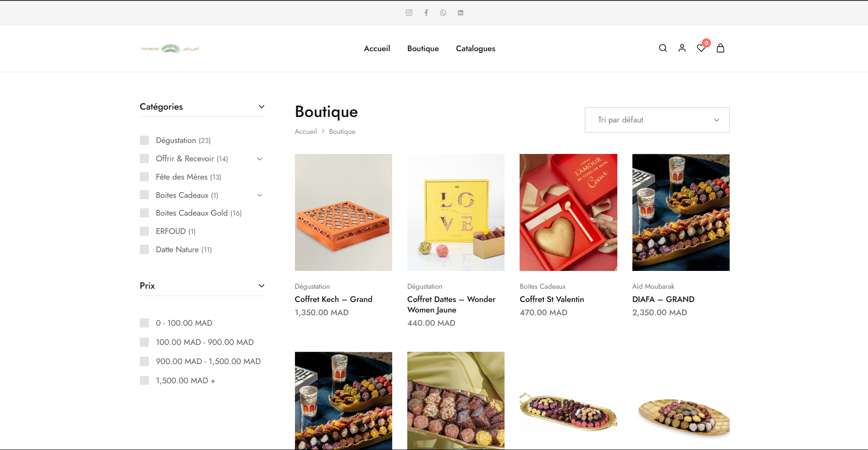Open the user account icon
The height and width of the screenshot is (450, 868).
[x=682, y=48]
